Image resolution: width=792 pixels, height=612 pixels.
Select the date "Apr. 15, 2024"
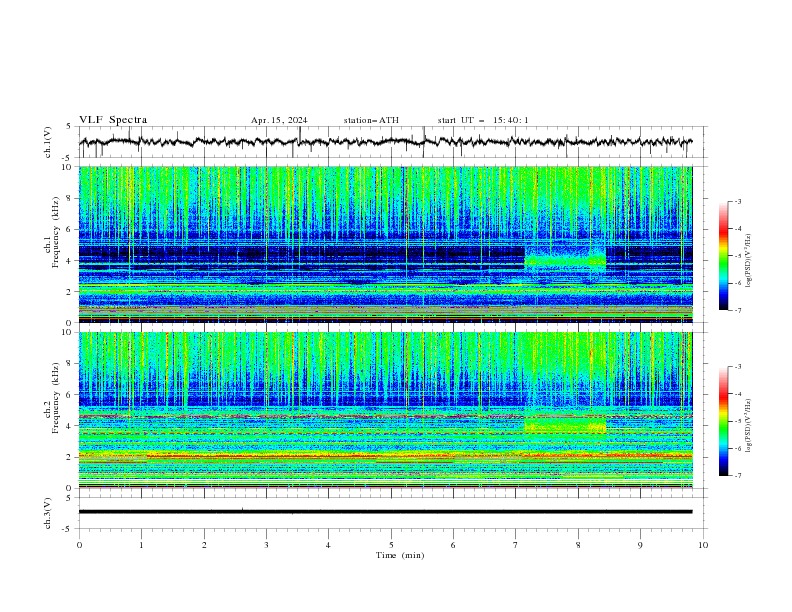(279, 120)
